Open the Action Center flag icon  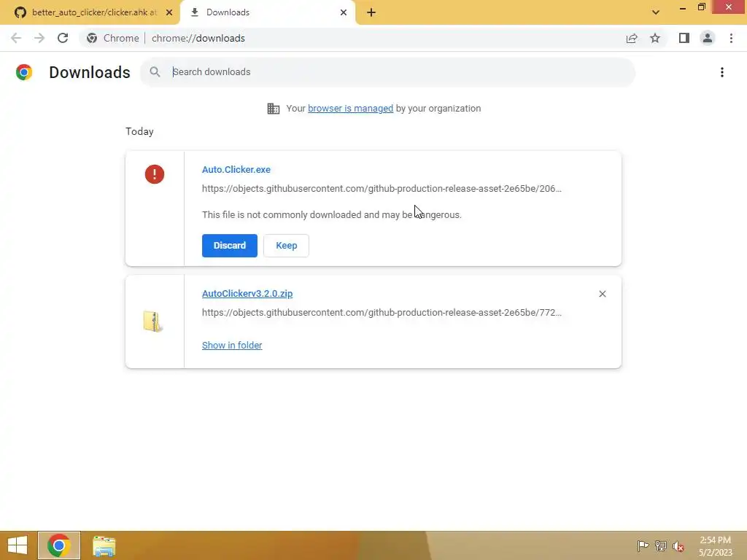click(643, 545)
